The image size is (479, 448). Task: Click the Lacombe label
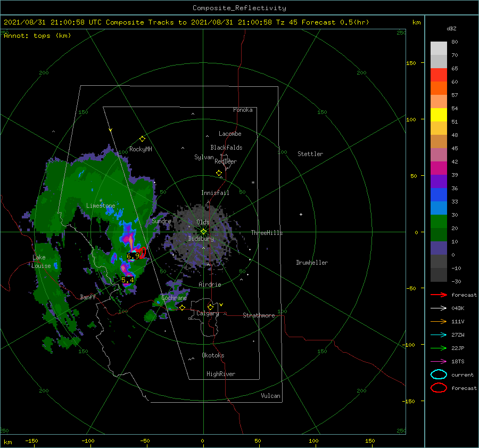(x=230, y=134)
